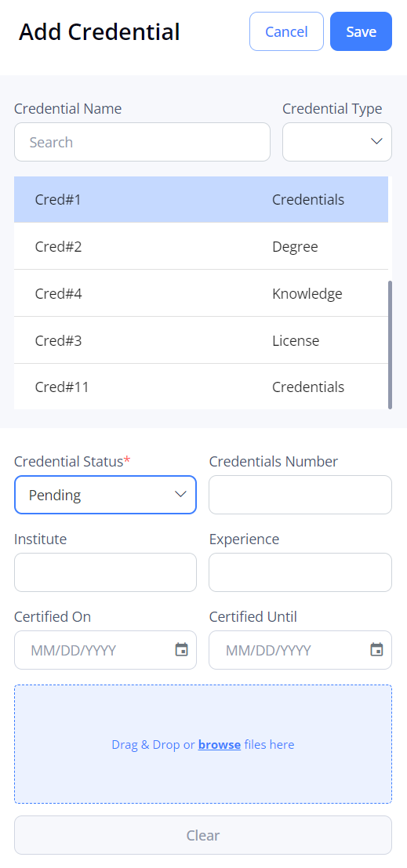Open the Credential Status Pending dropdown
The image size is (407, 868).
pos(105,495)
